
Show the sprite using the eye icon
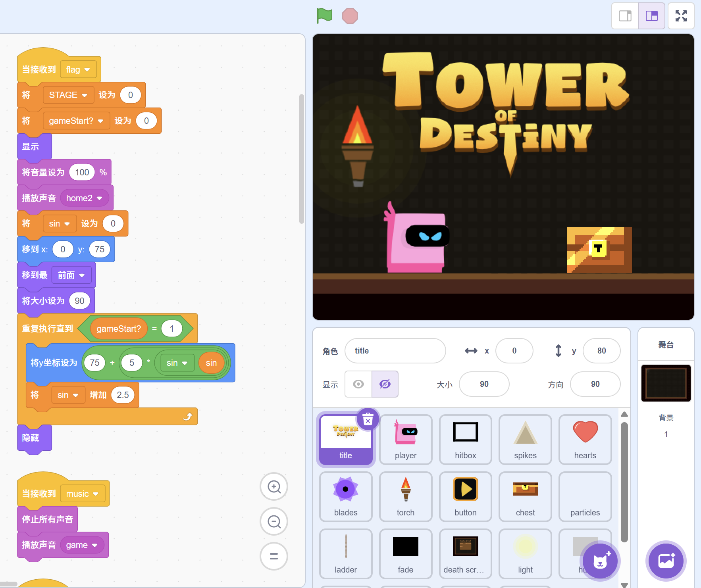pos(358,384)
